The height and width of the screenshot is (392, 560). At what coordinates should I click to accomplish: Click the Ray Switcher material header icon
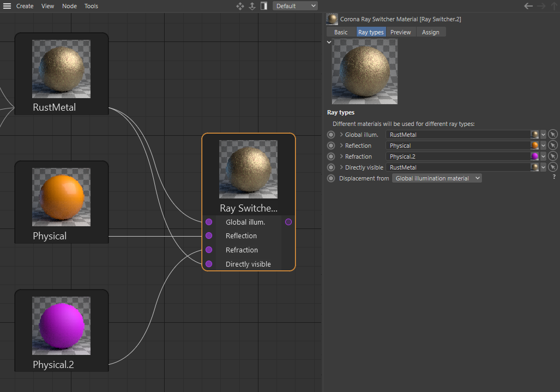point(332,19)
